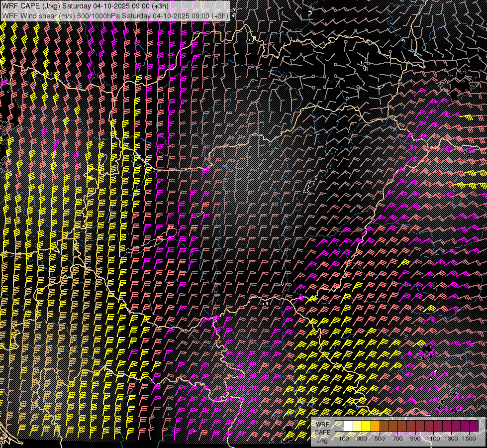The image size is (487, 448).
Task: Click the 700 label on the CAPE scale
Action: click(x=397, y=439)
